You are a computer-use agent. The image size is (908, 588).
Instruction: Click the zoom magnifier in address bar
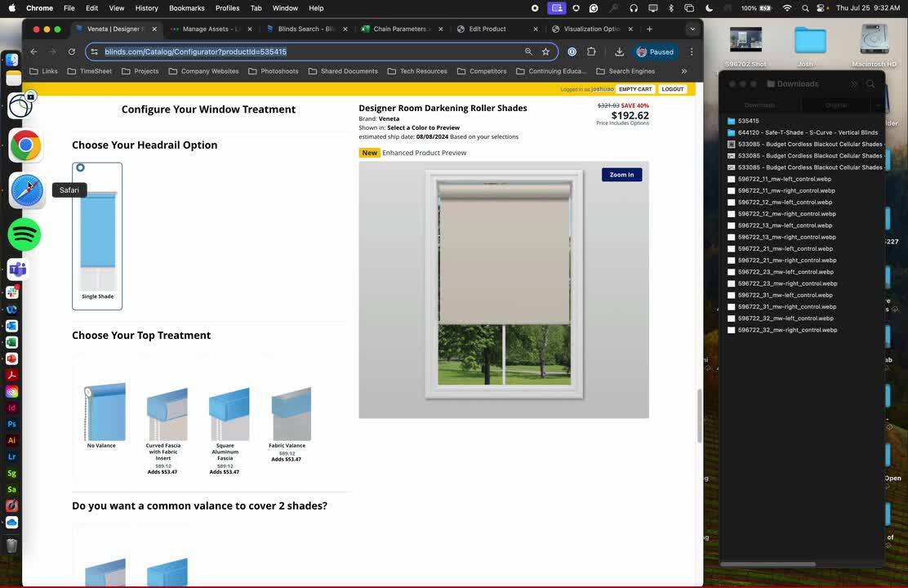click(x=528, y=51)
